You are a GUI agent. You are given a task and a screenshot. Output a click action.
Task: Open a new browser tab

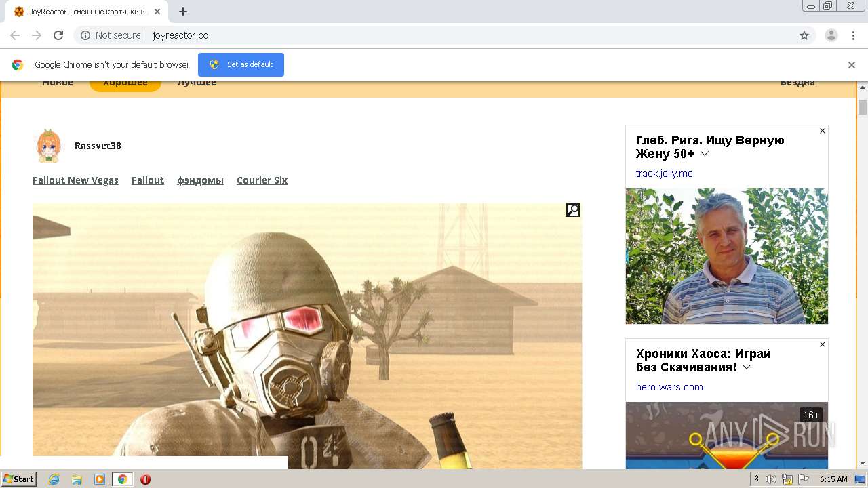point(183,12)
